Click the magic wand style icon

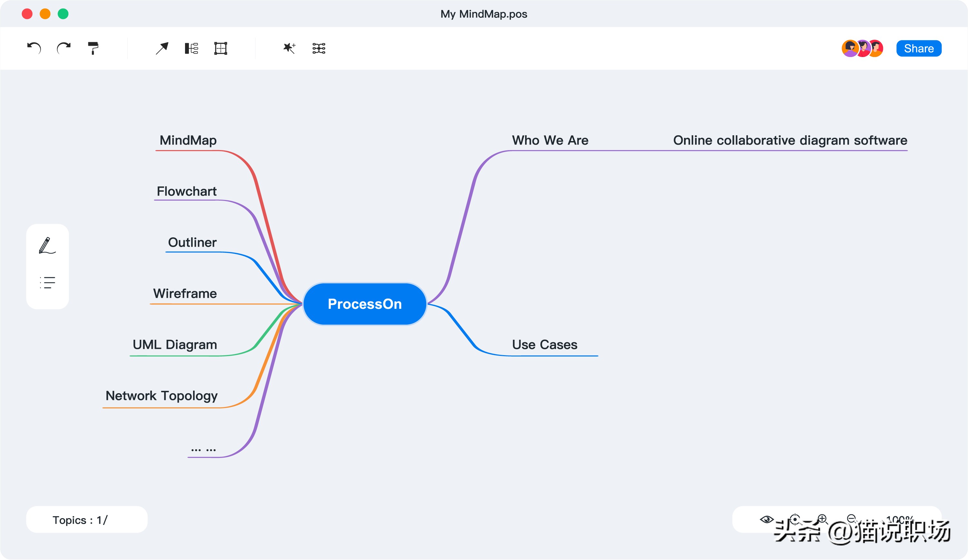[x=289, y=48]
